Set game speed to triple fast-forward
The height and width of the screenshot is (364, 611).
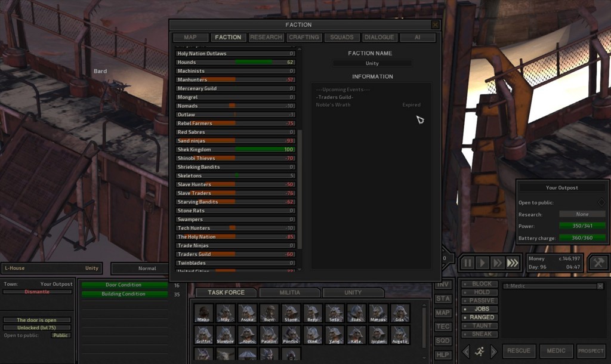click(513, 263)
